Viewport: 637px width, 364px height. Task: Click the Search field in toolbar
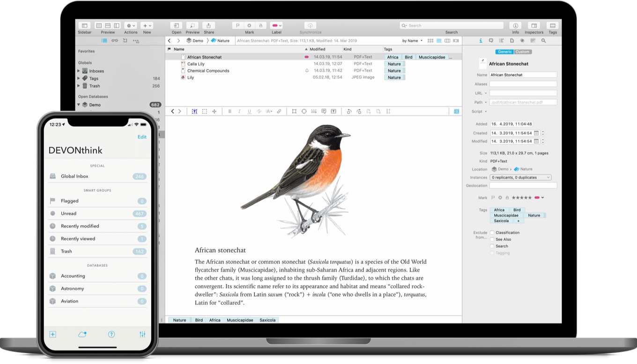pos(452,26)
